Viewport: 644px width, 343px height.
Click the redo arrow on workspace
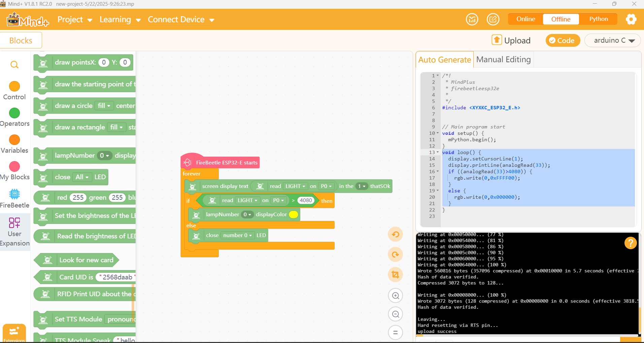pos(396,255)
